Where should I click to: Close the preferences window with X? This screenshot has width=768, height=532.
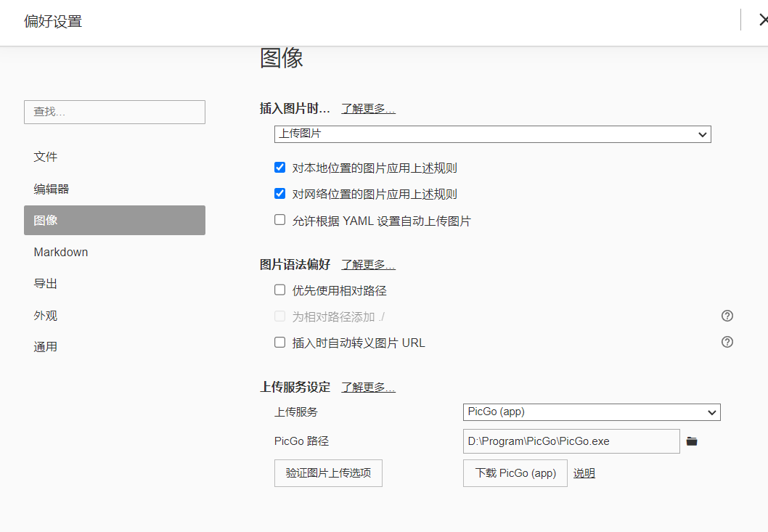click(x=762, y=20)
